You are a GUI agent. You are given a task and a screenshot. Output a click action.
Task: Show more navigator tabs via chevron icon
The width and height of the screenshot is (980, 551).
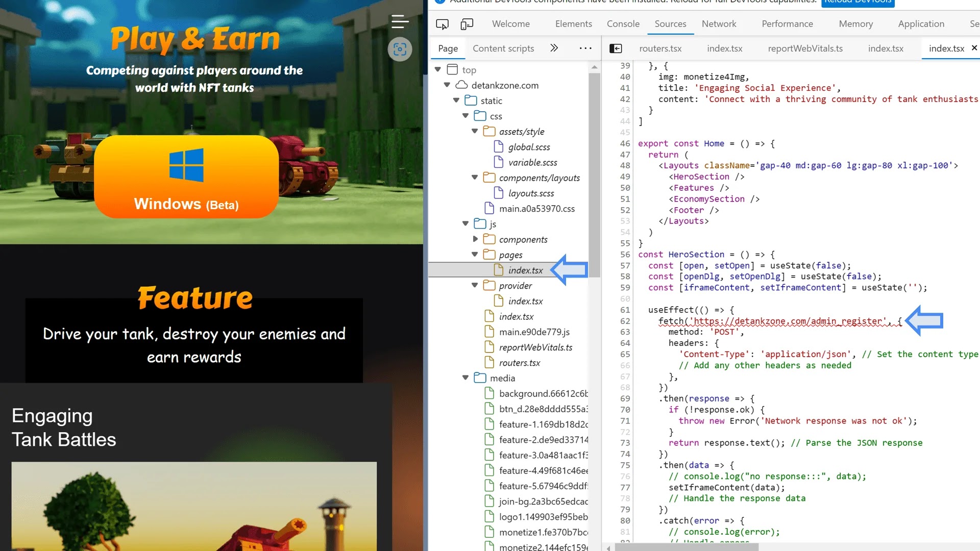[x=554, y=48]
